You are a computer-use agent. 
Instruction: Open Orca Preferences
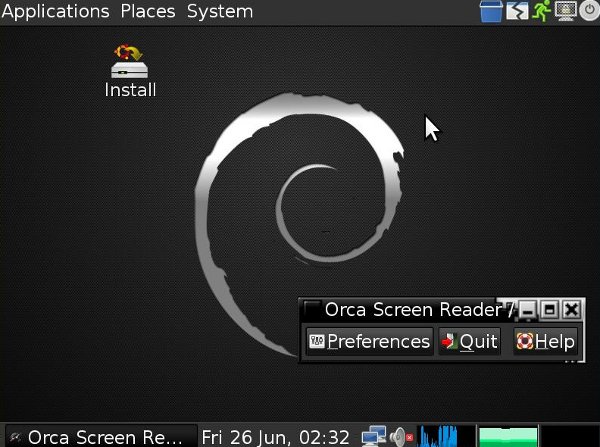coord(370,341)
